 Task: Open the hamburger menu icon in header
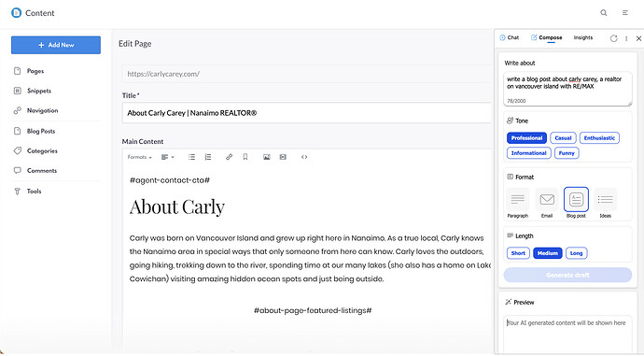click(625, 13)
